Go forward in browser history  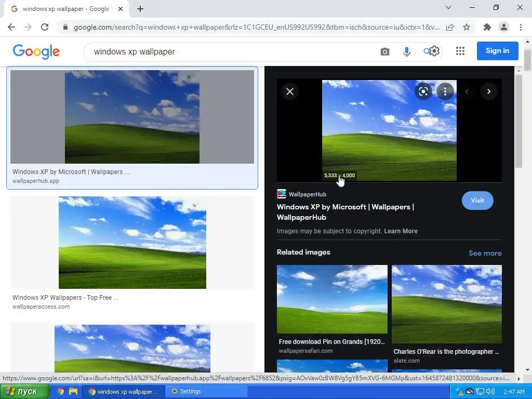pyautogui.click(x=28, y=27)
